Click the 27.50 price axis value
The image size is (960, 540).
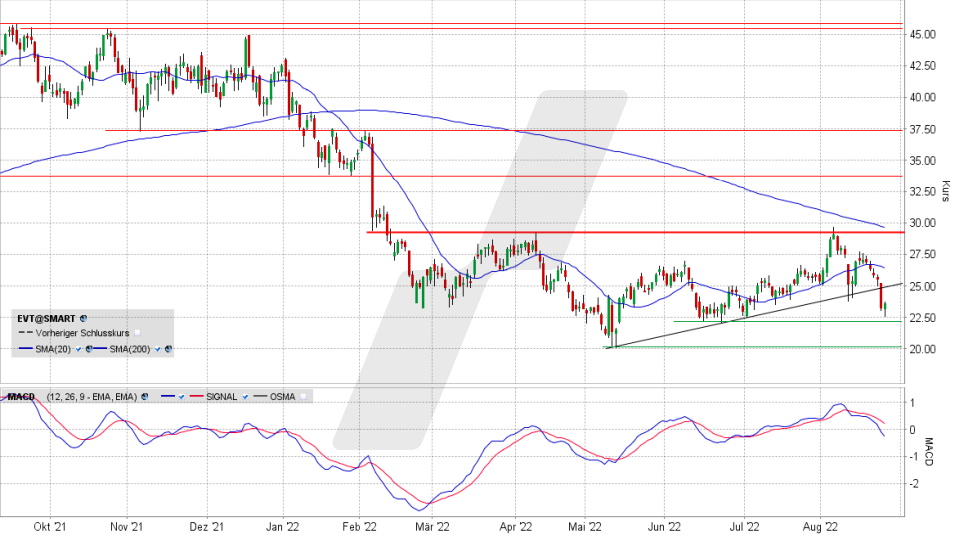point(923,254)
